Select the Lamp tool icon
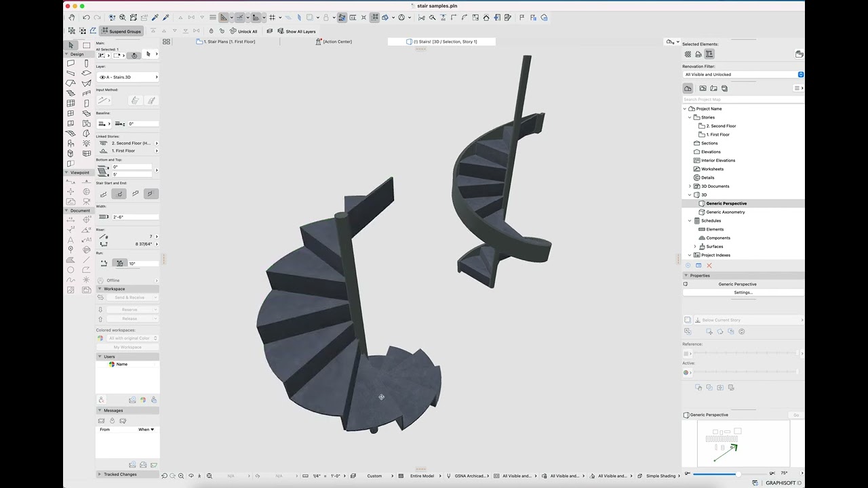The width and height of the screenshot is (868, 488). pos(87,143)
